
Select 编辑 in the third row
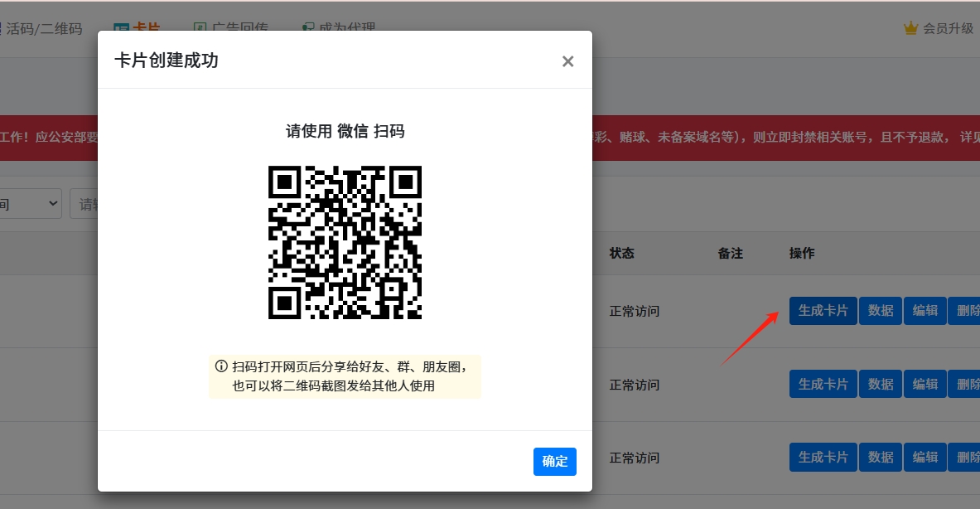(924, 457)
